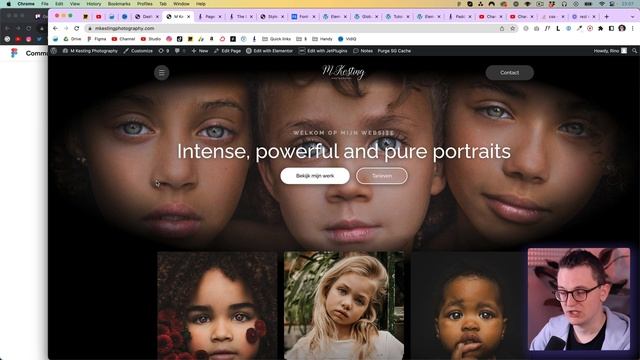Click Edit Page in admin bar
The width and height of the screenshot is (640, 360).
pyautogui.click(x=227, y=51)
